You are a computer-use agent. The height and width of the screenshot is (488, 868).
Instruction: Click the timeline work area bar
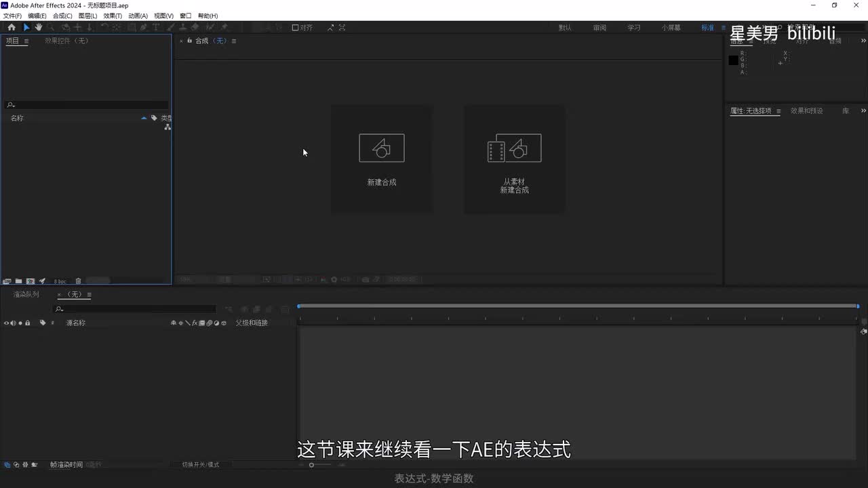point(578,306)
